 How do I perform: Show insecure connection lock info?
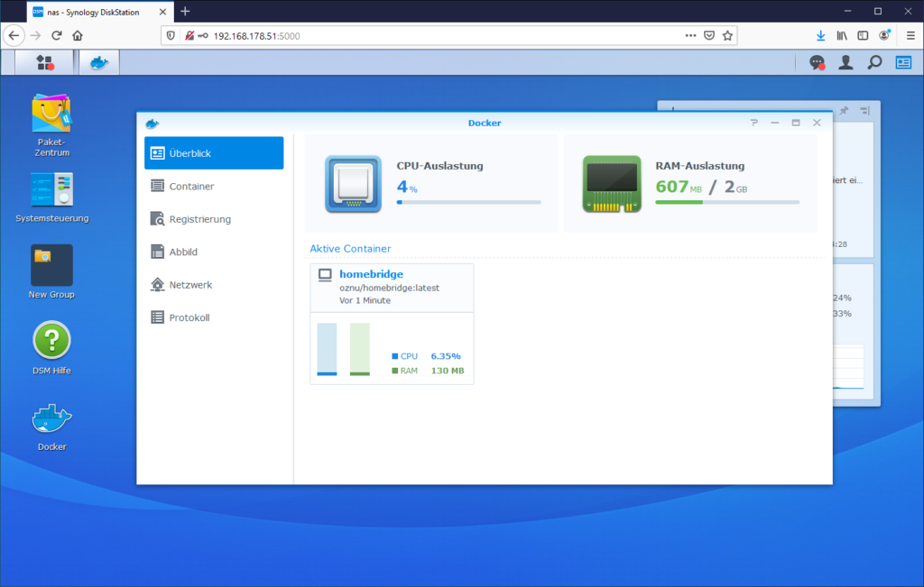[189, 35]
